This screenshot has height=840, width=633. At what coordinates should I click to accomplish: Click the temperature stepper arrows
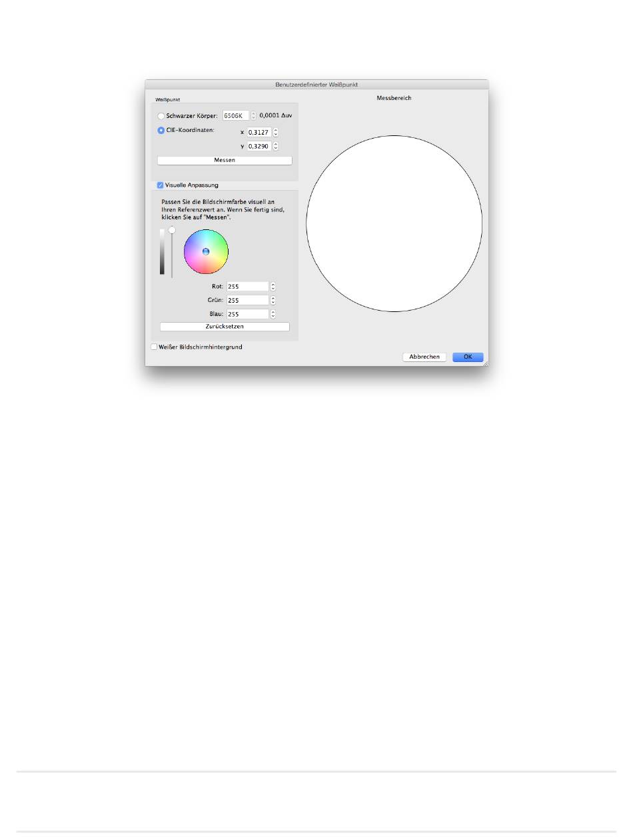click(253, 115)
